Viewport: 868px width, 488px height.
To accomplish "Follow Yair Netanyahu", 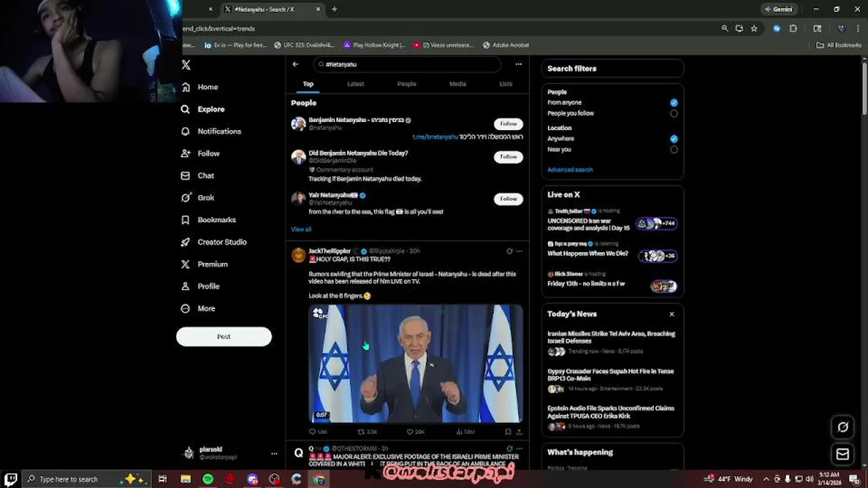I will coord(509,199).
